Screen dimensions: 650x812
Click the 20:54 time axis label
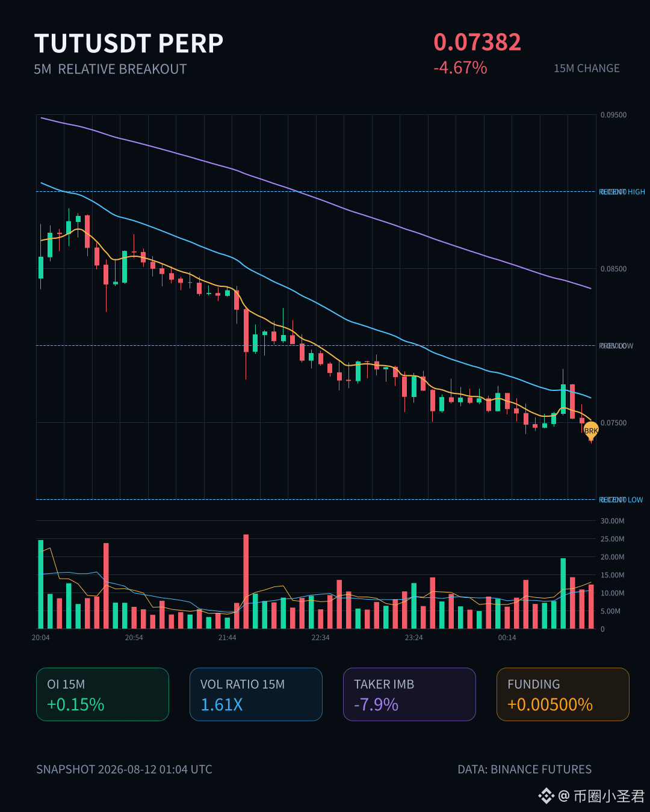[x=134, y=638]
